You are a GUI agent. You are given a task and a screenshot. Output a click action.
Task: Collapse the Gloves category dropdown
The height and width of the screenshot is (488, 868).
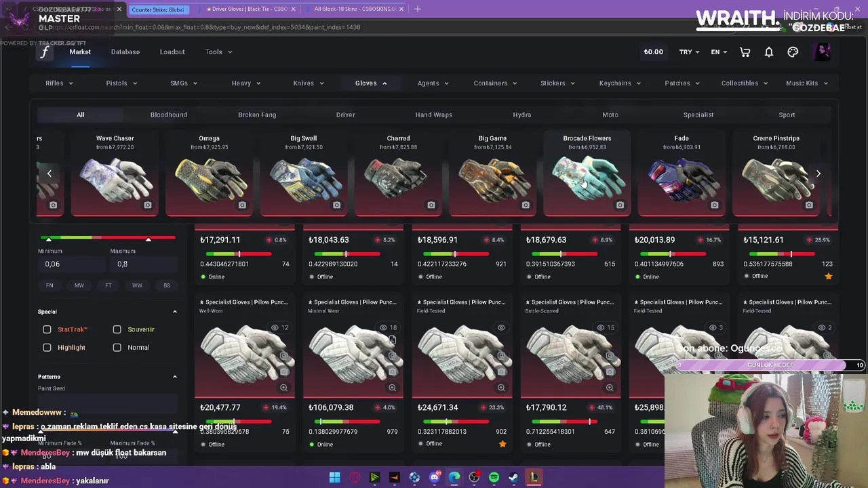click(x=371, y=83)
